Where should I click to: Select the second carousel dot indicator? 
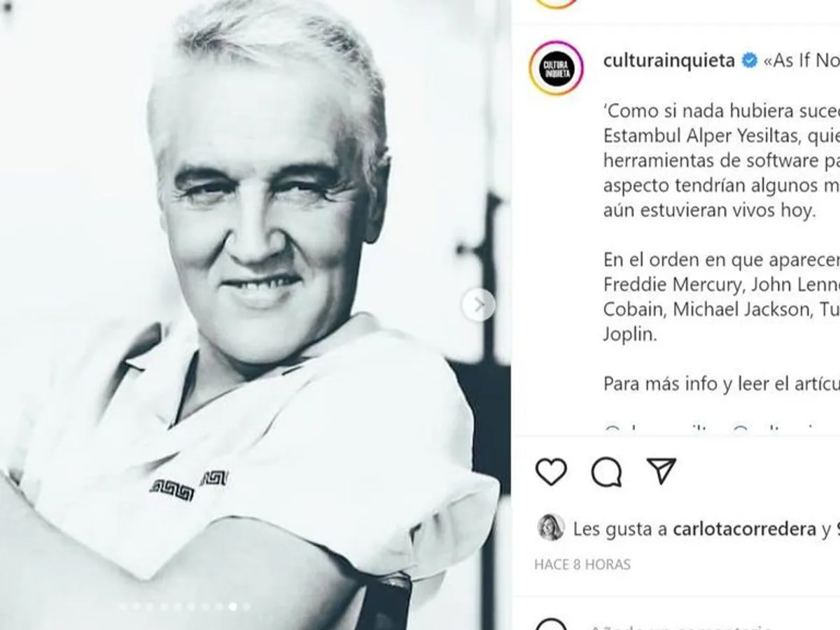(x=136, y=606)
